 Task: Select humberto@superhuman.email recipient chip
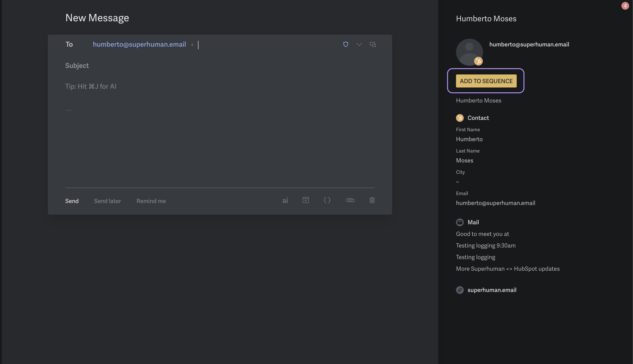coord(139,44)
